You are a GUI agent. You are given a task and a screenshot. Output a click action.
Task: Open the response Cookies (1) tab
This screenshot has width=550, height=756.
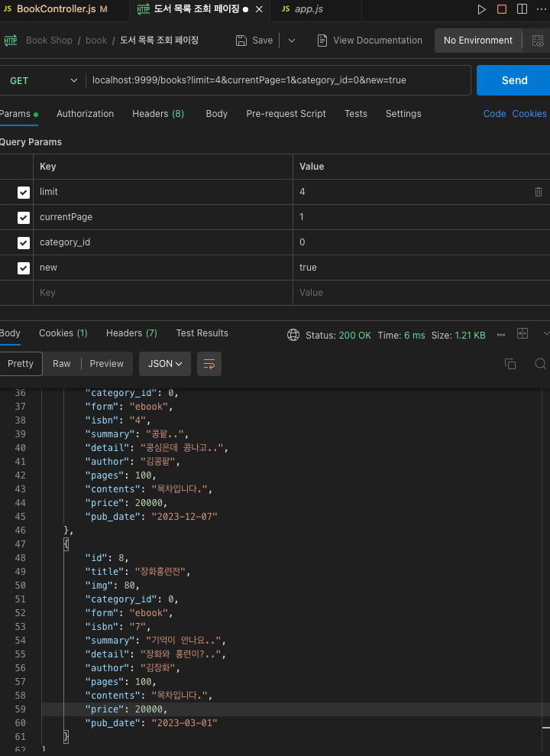(x=63, y=333)
